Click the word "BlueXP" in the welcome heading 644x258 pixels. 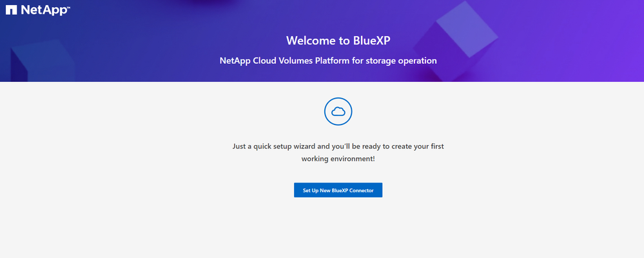367,40
